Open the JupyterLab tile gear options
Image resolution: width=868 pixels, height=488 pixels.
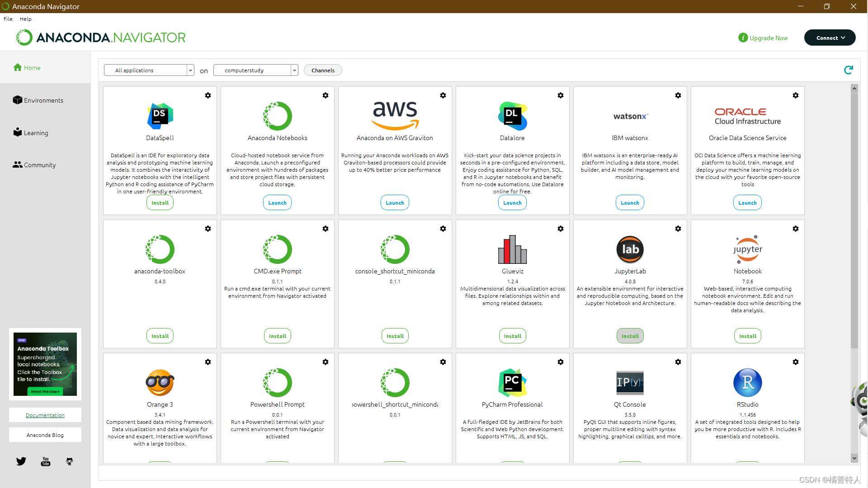click(678, 229)
